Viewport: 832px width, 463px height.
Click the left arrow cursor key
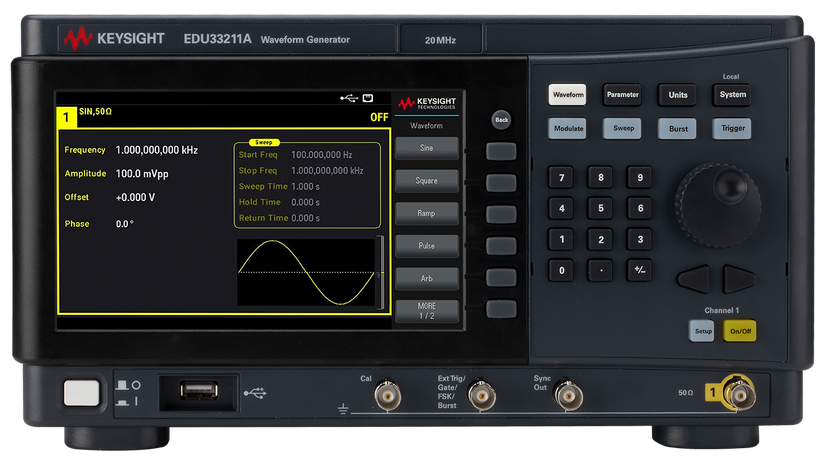pyautogui.click(x=694, y=279)
